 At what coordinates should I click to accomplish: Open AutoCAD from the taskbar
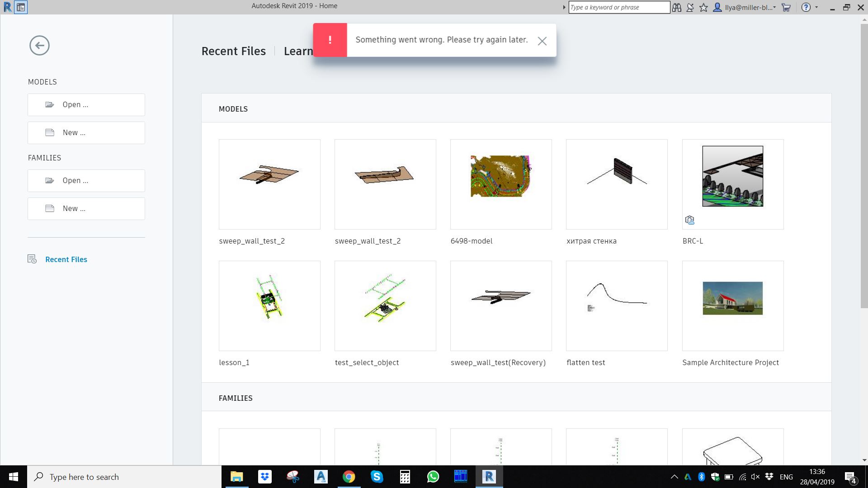[321, 477]
